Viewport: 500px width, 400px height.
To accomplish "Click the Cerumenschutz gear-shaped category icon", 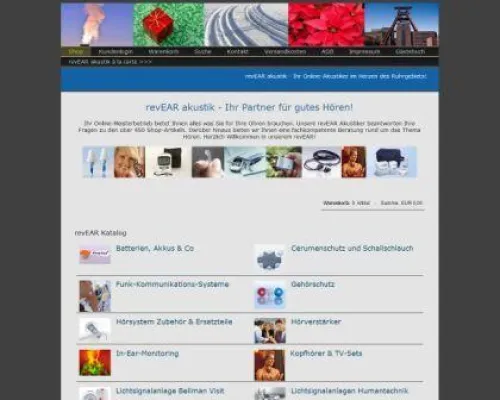I will click(x=270, y=257).
